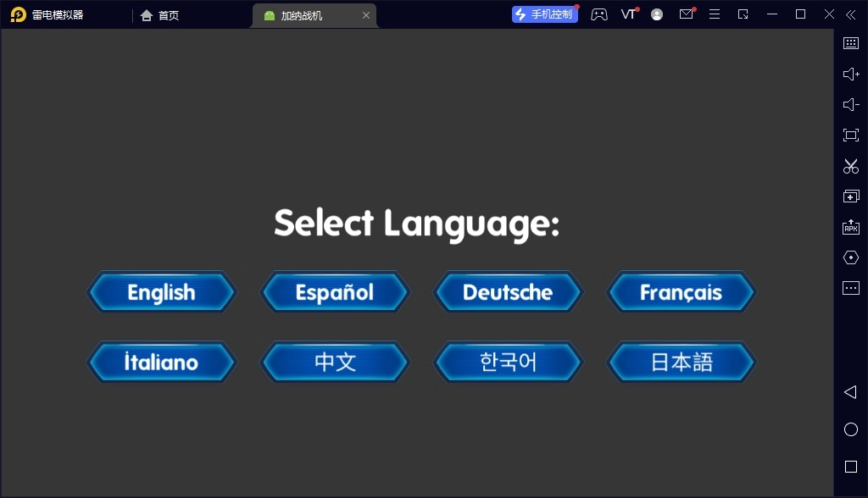Open gamepad controller settings in the titlebar

[599, 14]
